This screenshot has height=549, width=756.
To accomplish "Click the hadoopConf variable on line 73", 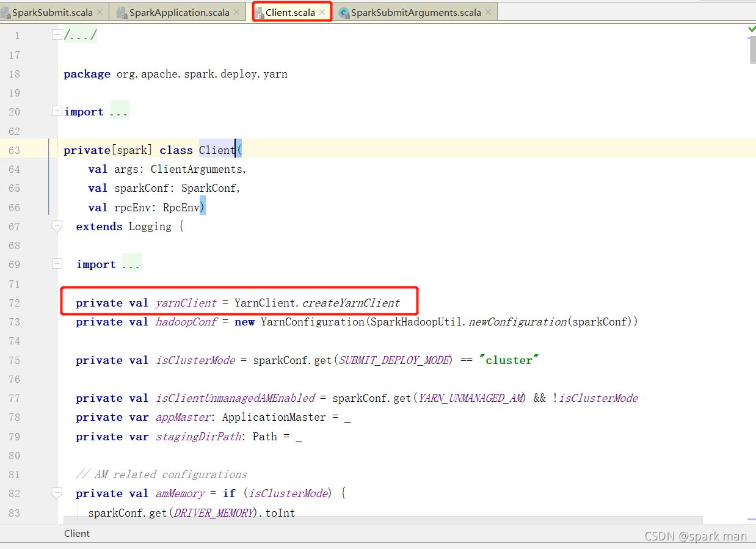I will (186, 322).
